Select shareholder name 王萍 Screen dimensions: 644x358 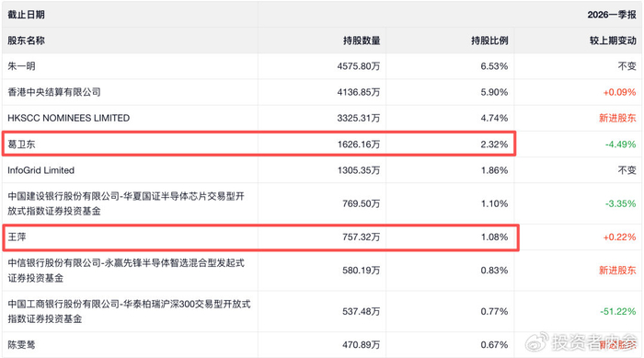(x=17, y=237)
